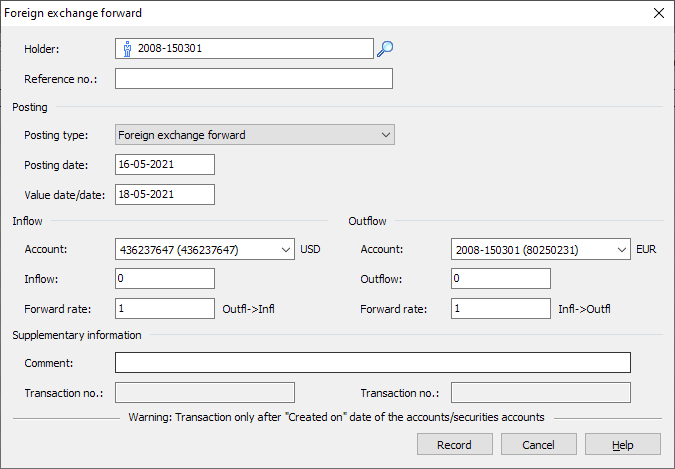Expand the Outflow account dropdown
Screen dimensions: 675x469
coord(621,249)
